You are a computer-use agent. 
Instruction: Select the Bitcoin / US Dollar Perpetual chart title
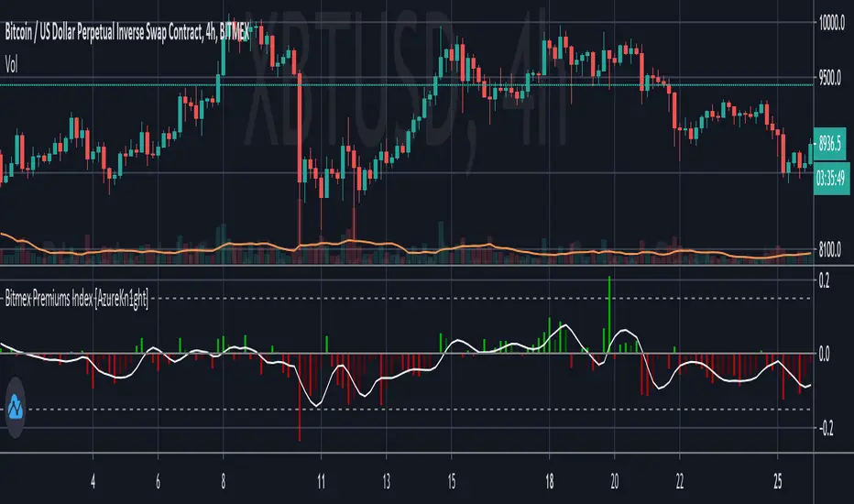click(126, 33)
